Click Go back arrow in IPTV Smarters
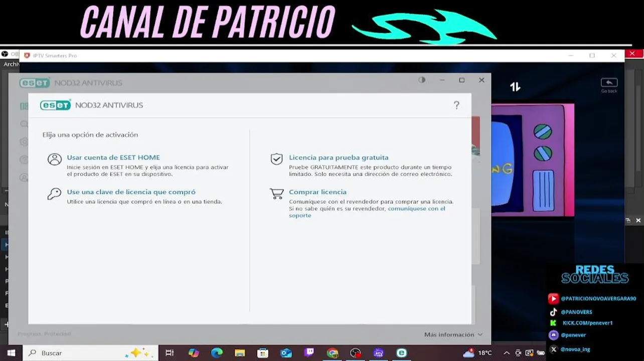Viewport: 644px width, 361px height. [x=609, y=85]
